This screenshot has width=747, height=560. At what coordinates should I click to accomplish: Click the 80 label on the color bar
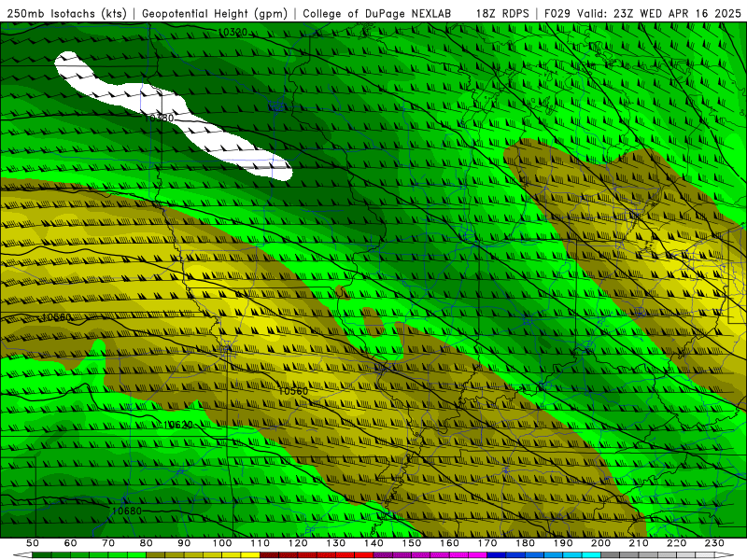147,543
